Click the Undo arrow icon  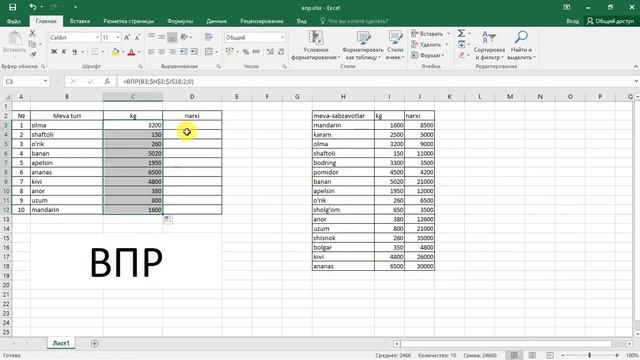[x=33, y=7]
